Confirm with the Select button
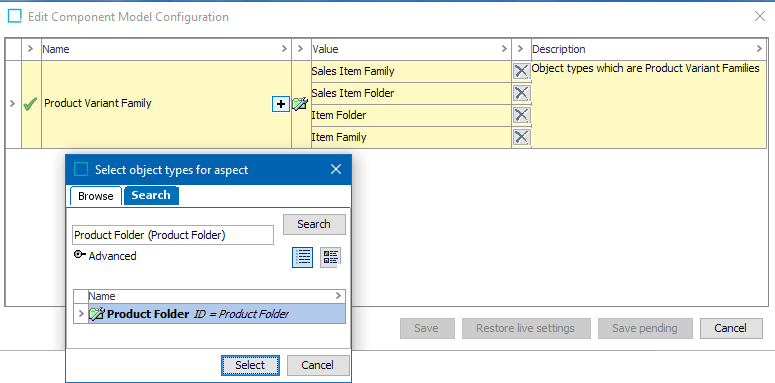 click(250, 365)
